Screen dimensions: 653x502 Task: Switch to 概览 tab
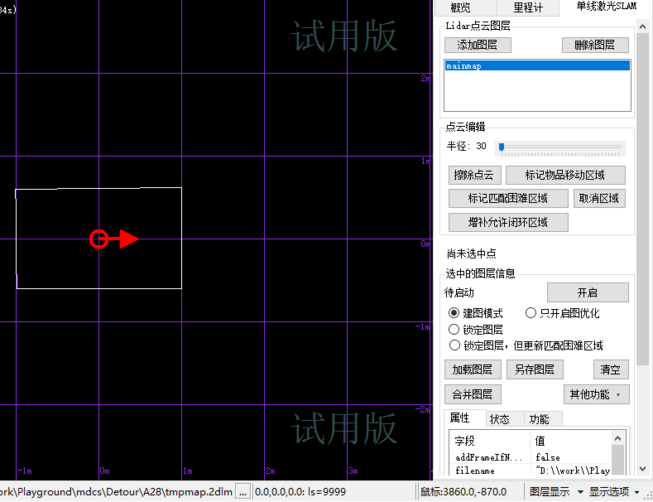[460, 8]
